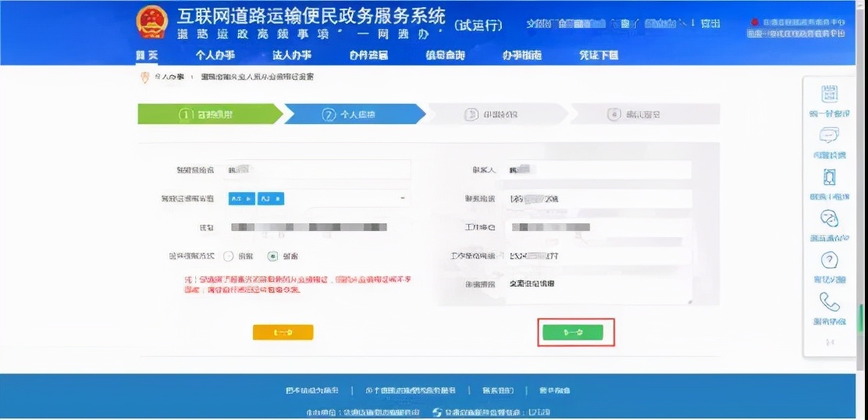The width and height of the screenshot is (868, 420).
Task: Open the 法人办事 navigation tab
Action: 292,55
